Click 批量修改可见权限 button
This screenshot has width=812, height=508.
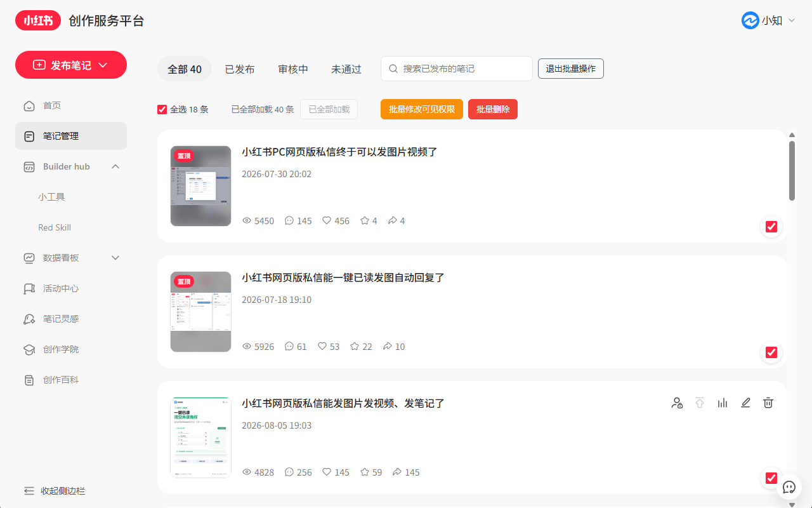422,109
